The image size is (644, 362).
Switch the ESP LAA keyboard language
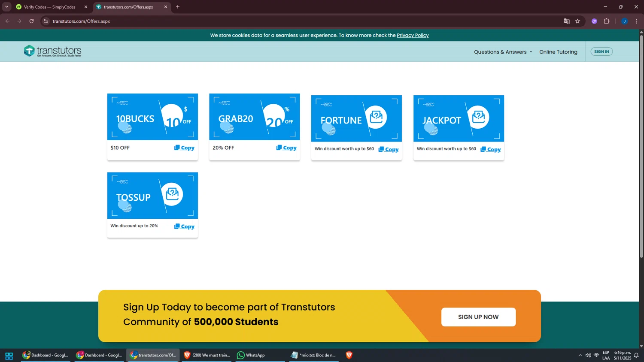point(606,355)
